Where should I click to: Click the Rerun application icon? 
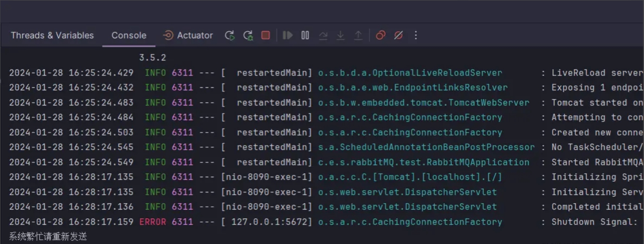[230, 36]
